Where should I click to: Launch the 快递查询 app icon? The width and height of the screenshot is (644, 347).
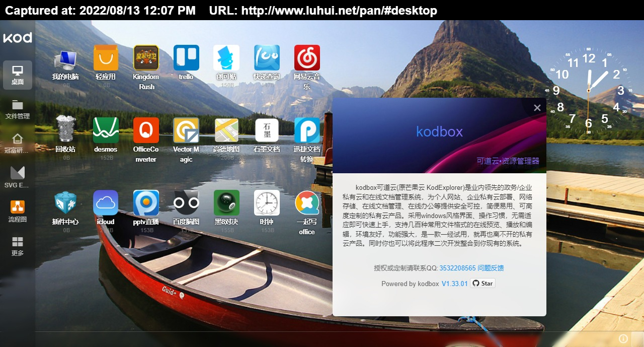[x=267, y=58]
